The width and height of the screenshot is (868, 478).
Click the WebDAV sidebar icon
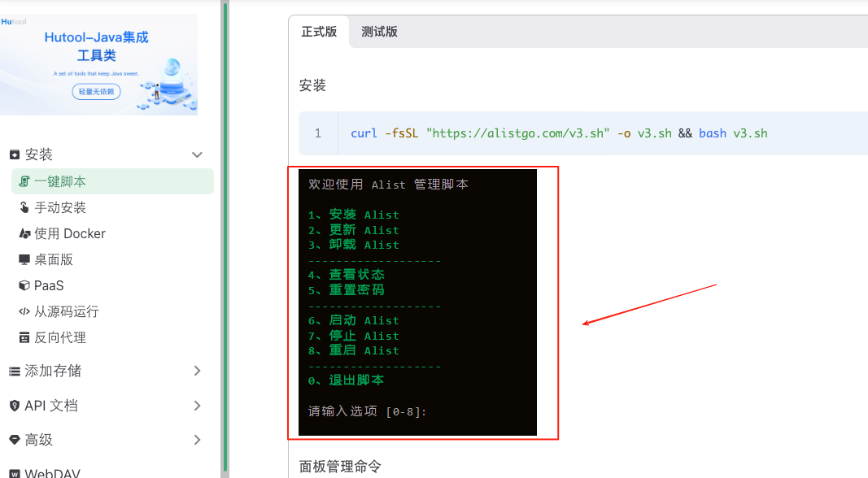pyautogui.click(x=15, y=474)
